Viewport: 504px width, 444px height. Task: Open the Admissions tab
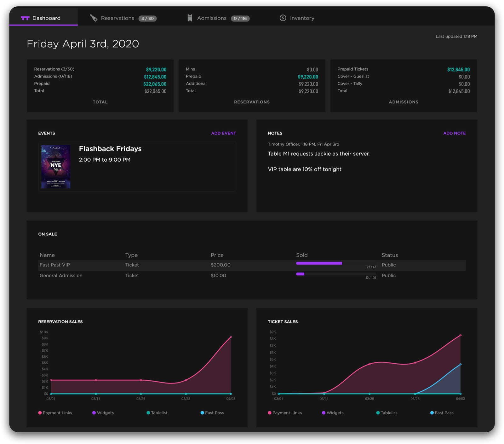tap(211, 18)
